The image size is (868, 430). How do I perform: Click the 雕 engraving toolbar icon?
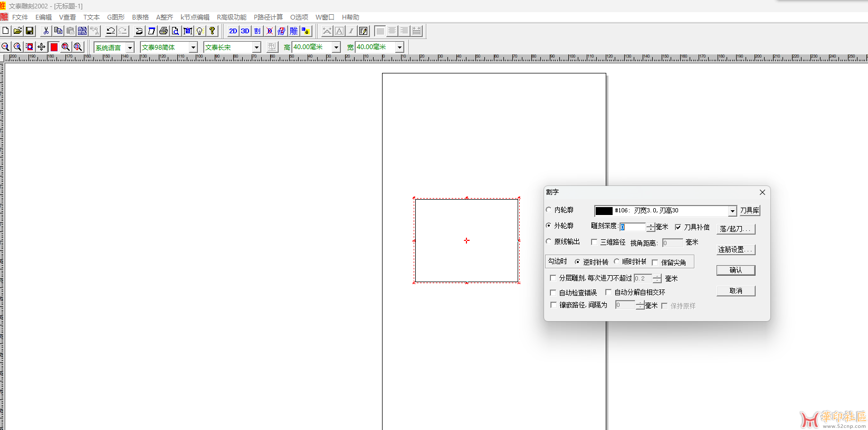(x=294, y=31)
